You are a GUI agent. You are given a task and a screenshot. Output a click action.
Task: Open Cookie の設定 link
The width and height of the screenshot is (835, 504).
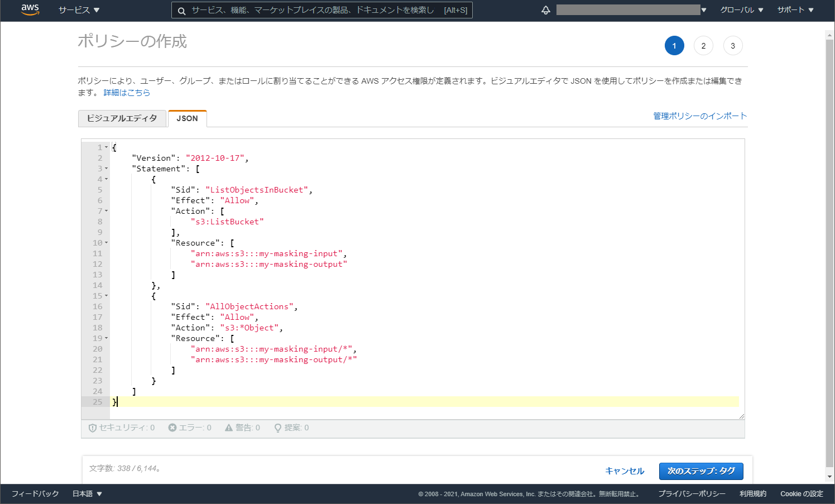pyautogui.click(x=802, y=494)
